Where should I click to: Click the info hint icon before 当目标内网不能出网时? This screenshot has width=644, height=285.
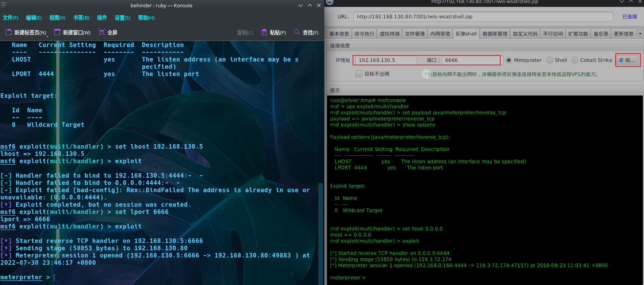426,74
